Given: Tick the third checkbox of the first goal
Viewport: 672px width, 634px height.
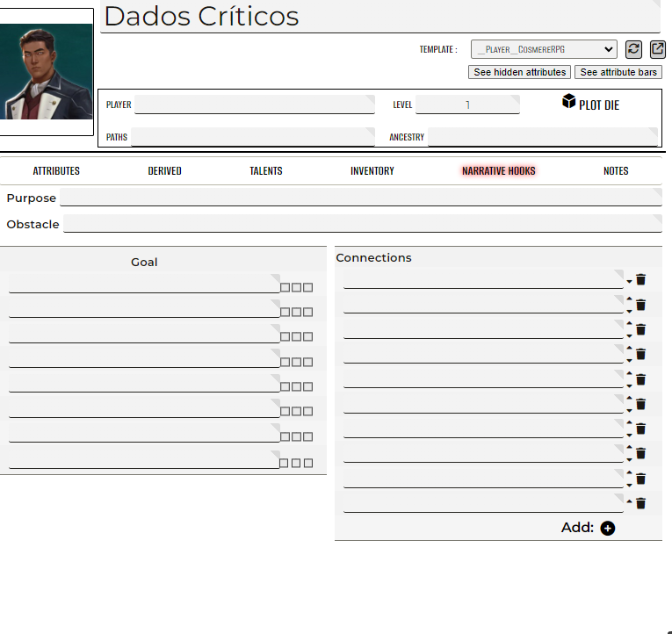Looking at the screenshot, I should click(307, 287).
